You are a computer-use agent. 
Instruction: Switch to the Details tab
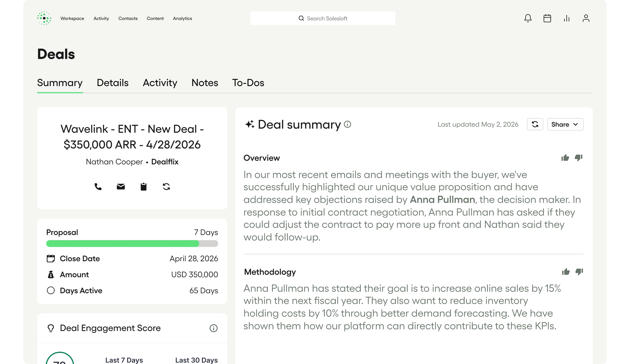tap(112, 83)
